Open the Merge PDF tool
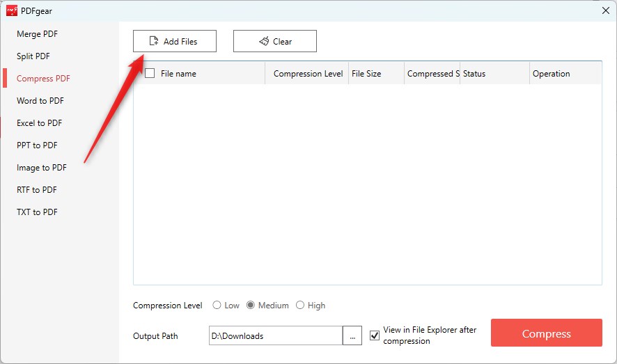617x364 pixels. coord(37,34)
